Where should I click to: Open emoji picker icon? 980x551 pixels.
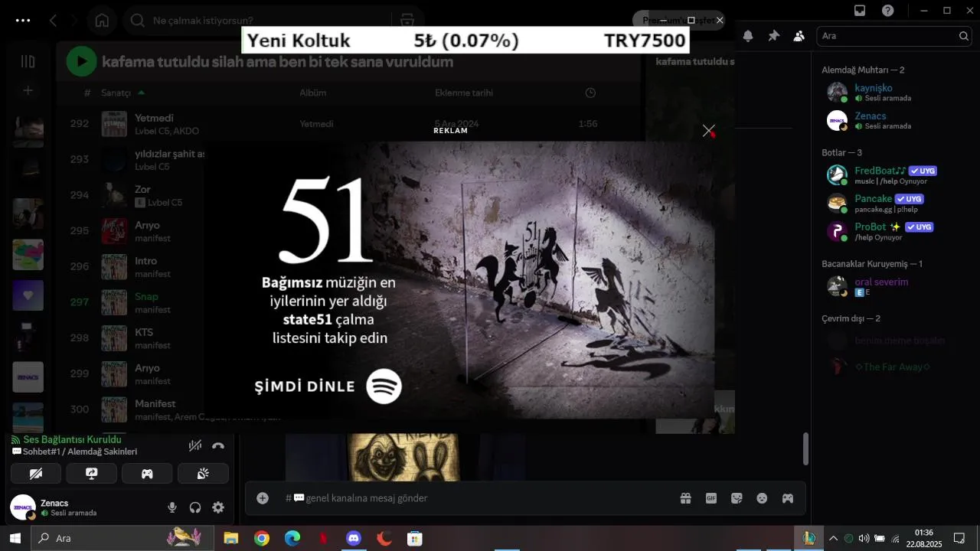pos(762,498)
